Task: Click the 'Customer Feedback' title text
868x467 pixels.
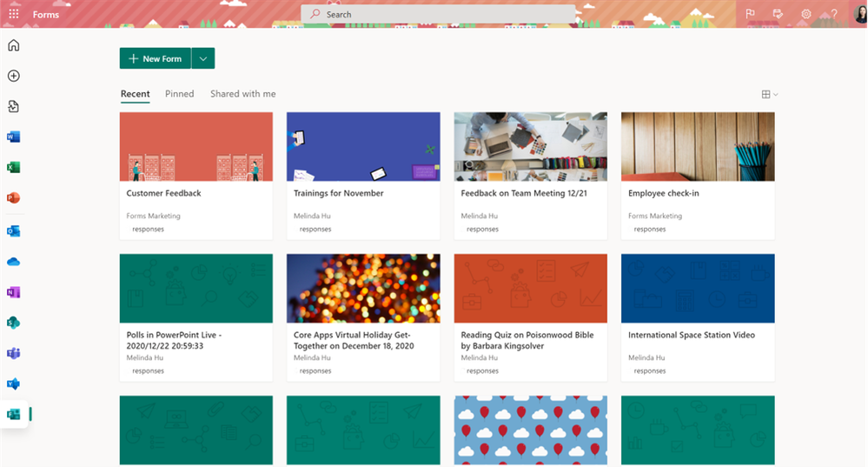Action: click(x=164, y=193)
